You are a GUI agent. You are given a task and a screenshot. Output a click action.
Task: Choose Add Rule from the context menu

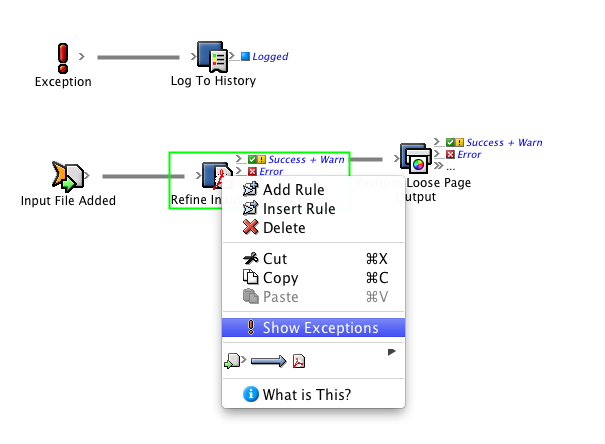point(293,190)
